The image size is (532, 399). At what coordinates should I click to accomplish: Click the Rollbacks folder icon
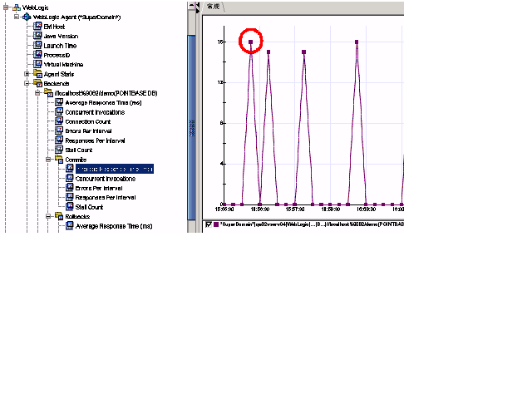coord(59,216)
